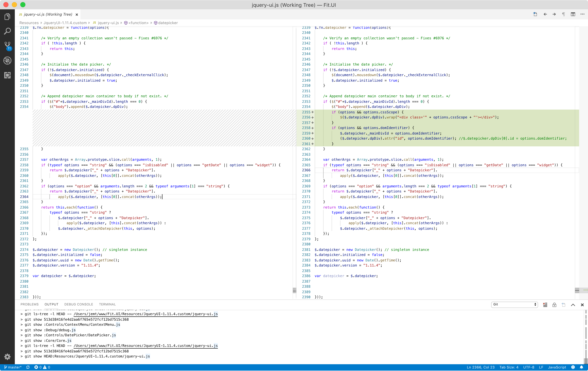Open the Extensions view in activity bar
Screen dimensions: 588x371
tap(7, 75)
